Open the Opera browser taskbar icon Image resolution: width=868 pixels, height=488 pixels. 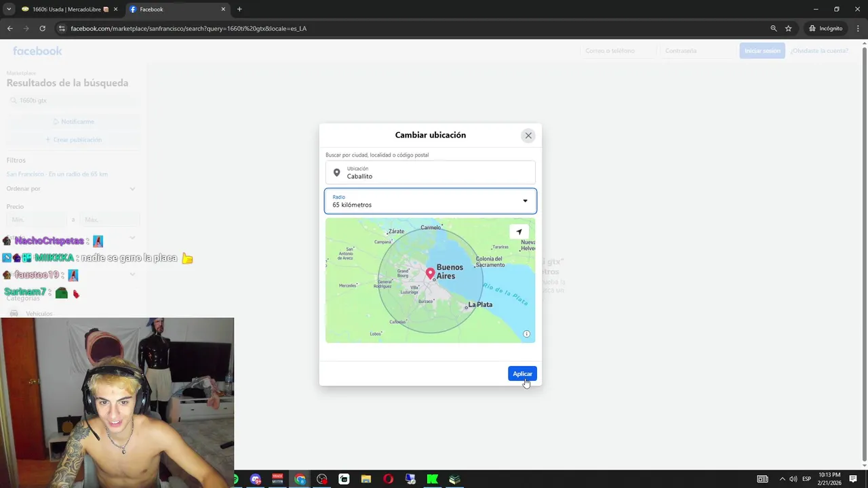click(388, 479)
